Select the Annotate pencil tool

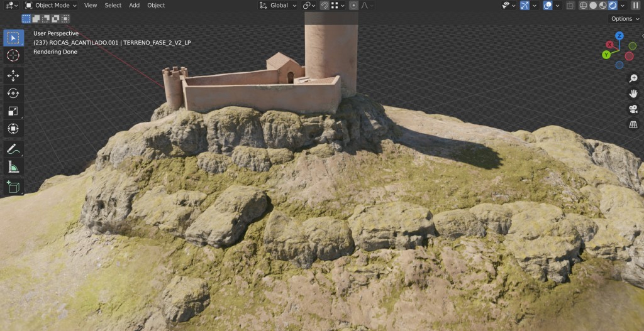pos(13,149)
